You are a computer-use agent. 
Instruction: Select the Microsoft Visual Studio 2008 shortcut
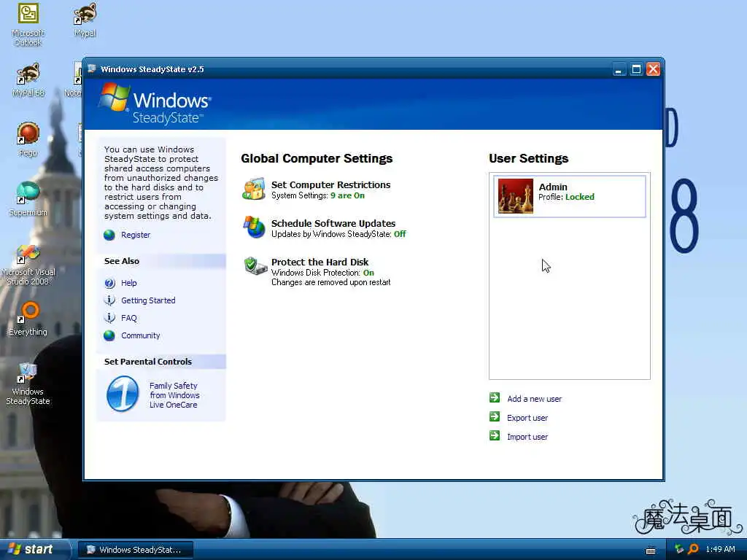pyautogui.click(x=28, y=265)
